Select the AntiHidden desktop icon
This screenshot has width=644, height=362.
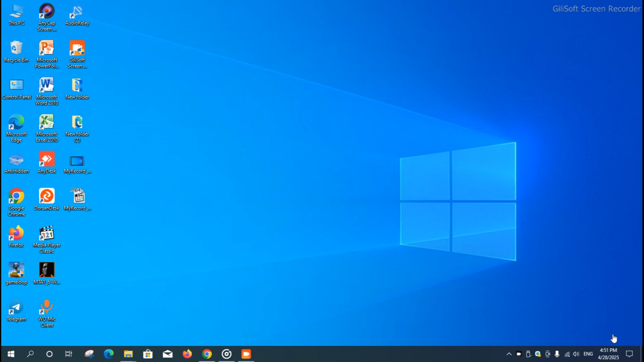click(16, 164)
